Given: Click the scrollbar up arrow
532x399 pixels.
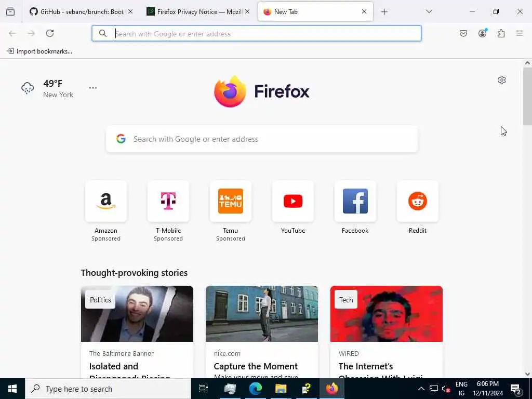Looking at the screenshot, I should tap(527, 63).
